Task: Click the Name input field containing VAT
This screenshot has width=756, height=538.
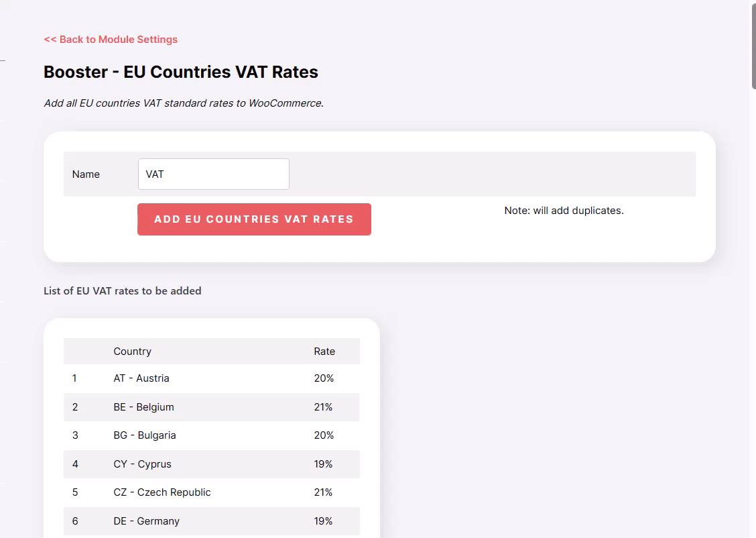Action: [214, 174]
